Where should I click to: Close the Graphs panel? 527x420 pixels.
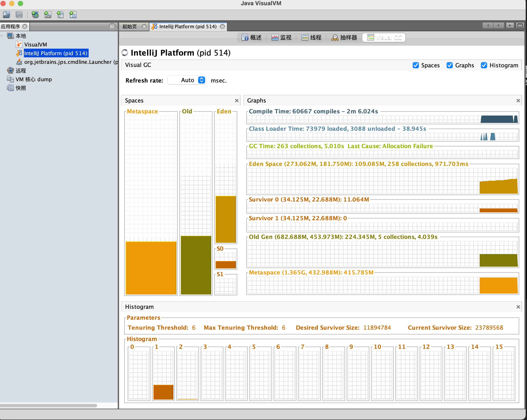tap(518, 100)
